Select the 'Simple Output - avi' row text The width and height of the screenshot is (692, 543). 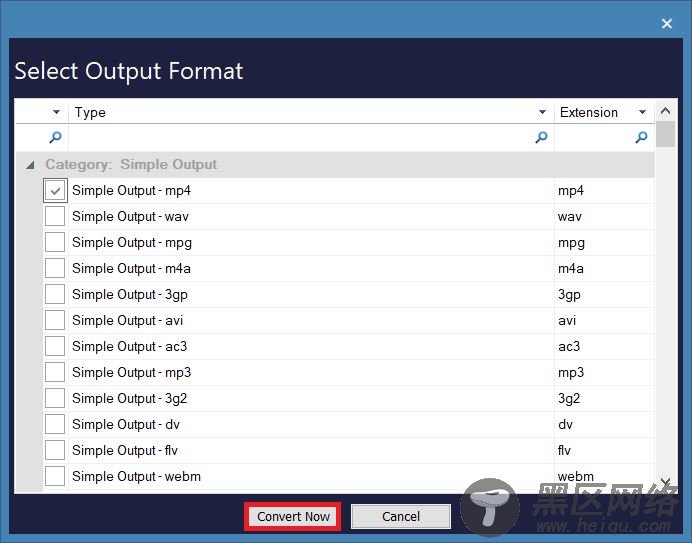pos(128,321)
